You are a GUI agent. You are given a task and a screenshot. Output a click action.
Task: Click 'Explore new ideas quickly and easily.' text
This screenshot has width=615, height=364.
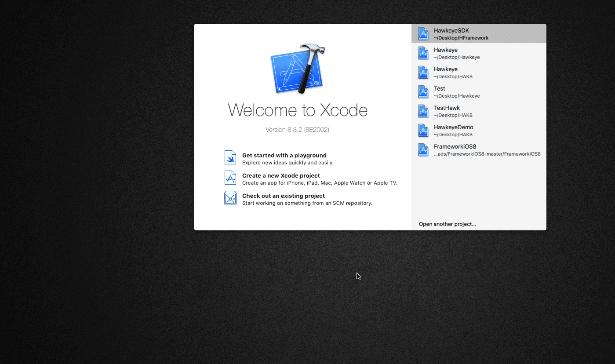coord(287,163)
